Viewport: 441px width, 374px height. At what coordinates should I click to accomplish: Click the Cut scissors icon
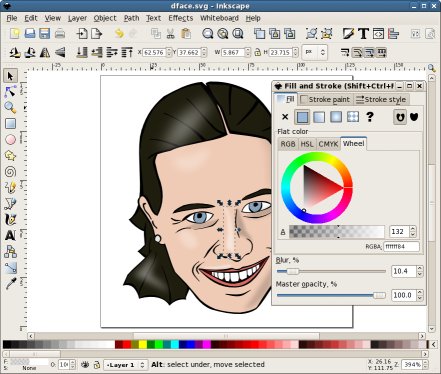pos(171,34)
